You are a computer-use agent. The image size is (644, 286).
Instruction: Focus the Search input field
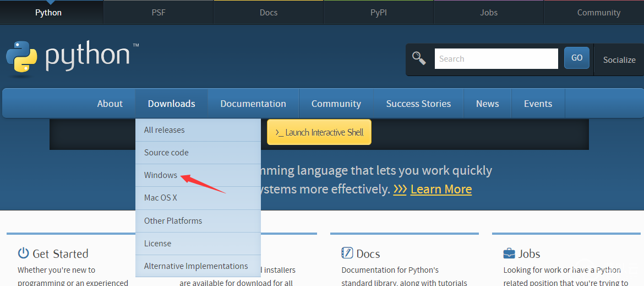[x=496, y=58]
